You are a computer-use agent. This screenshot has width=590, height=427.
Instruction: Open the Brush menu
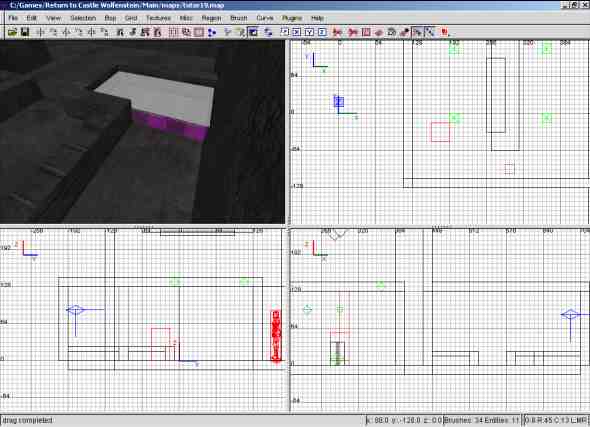239,18
